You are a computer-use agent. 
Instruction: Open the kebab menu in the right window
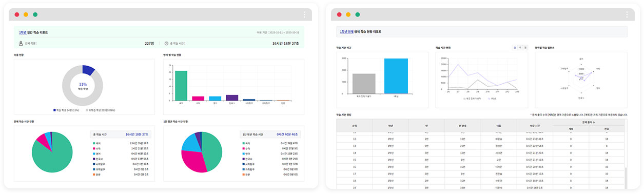[x=627, y=14]
